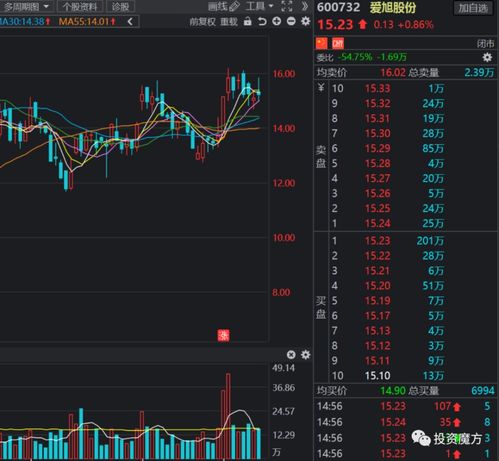Screen dimensions: 499x461
Task: Click 委比 value -54.75%
Action: point(355,57)
